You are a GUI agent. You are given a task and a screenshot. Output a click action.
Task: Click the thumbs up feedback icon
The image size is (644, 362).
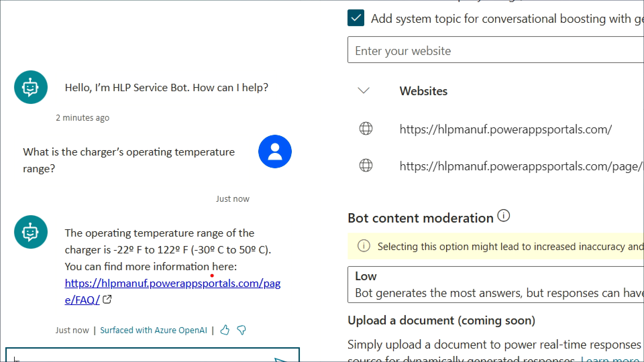click(x=225, y=330)
